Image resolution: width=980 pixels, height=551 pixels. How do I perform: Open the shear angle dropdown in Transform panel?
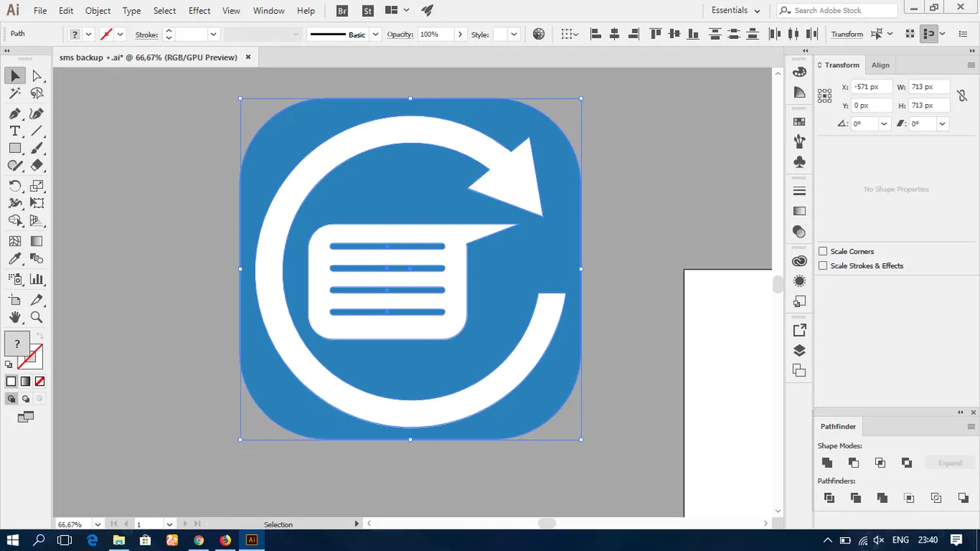click(942, 123)
